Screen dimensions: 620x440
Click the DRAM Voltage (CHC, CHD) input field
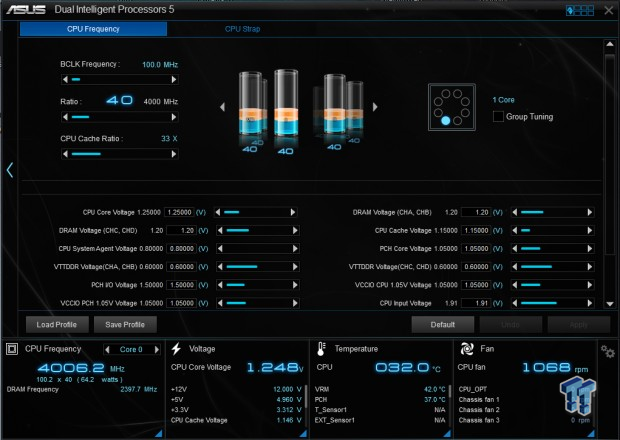[x=181, y=230]
